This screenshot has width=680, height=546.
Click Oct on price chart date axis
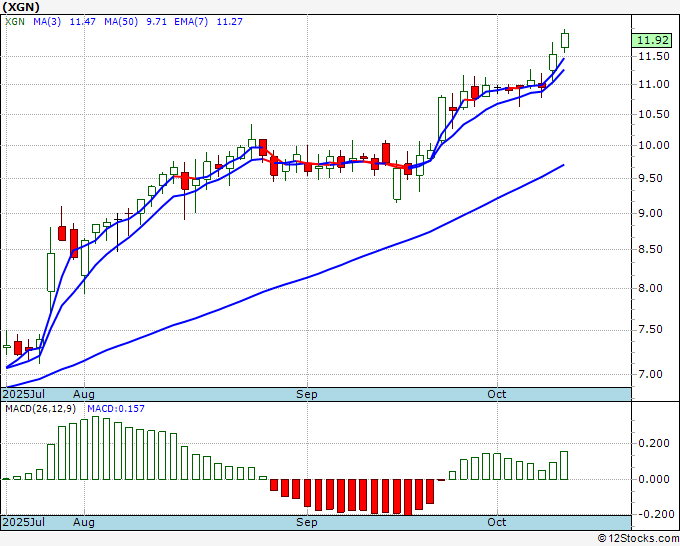[x=497, y=394]
